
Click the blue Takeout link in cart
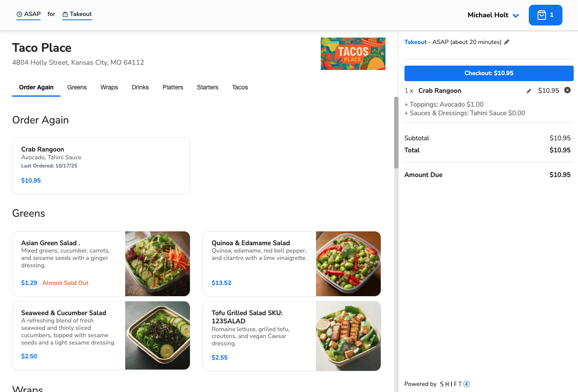point(415,42)
